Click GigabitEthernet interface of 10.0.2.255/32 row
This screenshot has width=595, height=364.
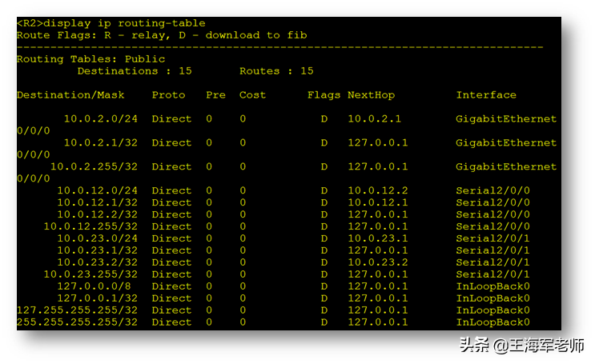(x=506, y=166)
